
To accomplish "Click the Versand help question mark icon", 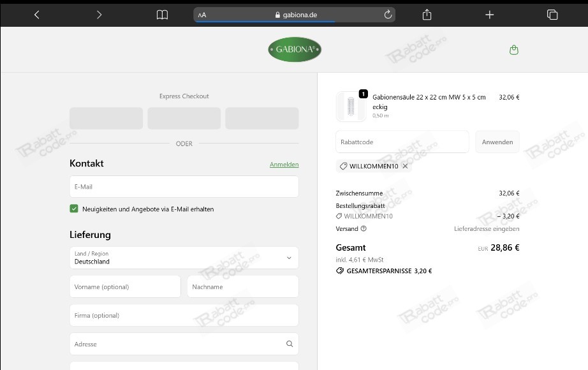I will [364, 228].
